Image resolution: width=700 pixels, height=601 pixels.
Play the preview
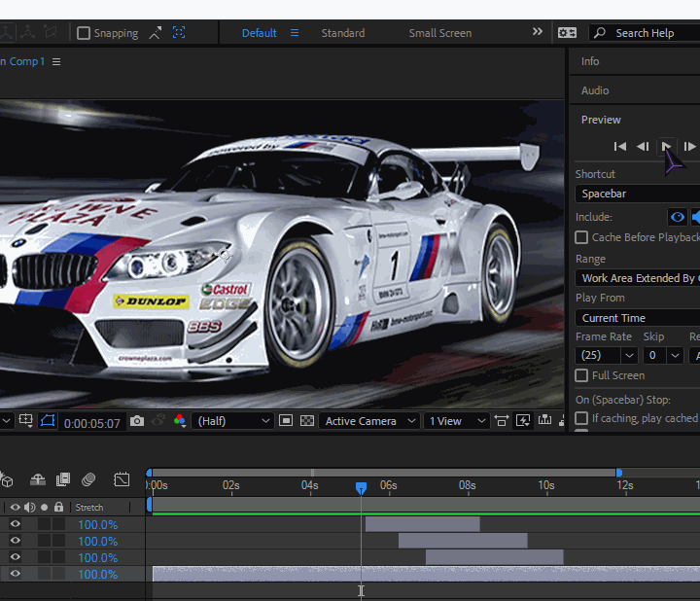pyautogui.click(x=666, y=147)
